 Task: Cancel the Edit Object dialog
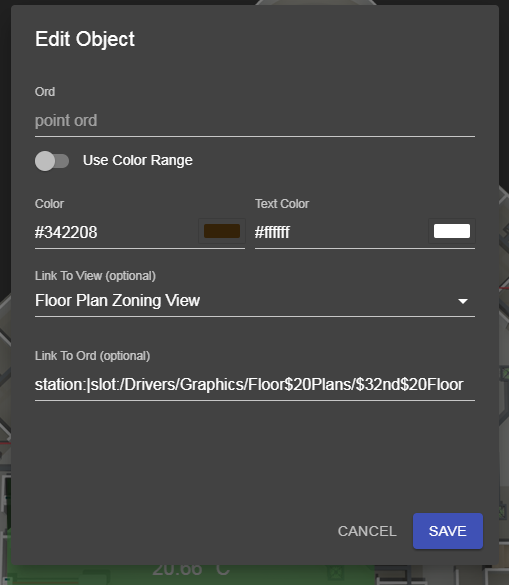point(367,531)
